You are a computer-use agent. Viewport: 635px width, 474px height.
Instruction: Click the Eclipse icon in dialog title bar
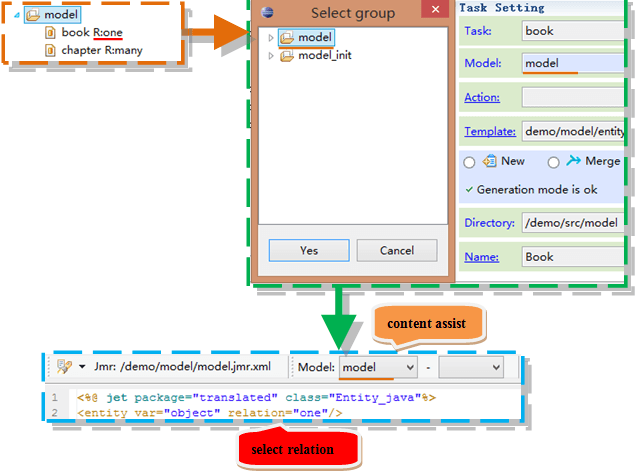click(x=267, y=12)
